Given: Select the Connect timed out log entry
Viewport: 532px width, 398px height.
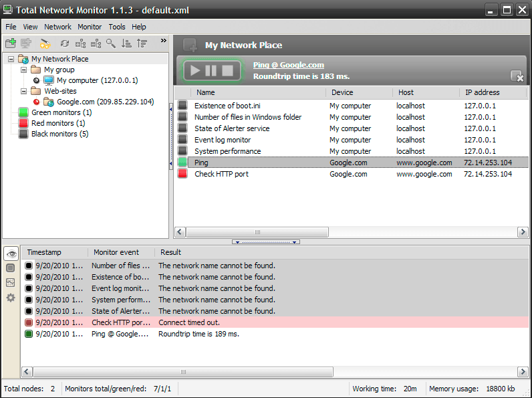Looking at the screenshot, I should point(275,322).
